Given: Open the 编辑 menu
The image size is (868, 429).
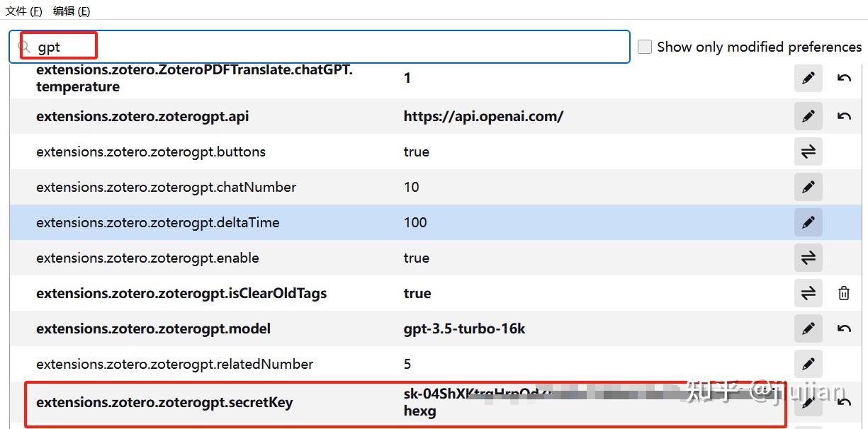Looking at the screenshot, I should pyautogui.click(x=70, y=11).
